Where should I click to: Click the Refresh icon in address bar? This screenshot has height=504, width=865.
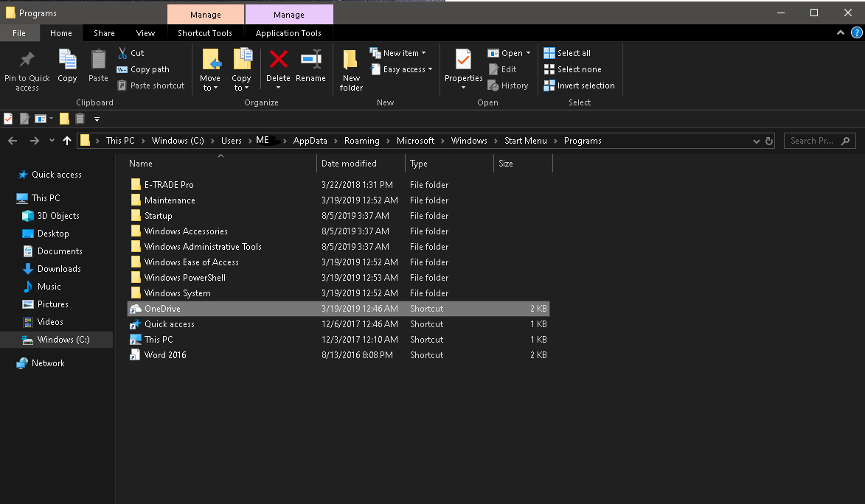coord(769,141)
